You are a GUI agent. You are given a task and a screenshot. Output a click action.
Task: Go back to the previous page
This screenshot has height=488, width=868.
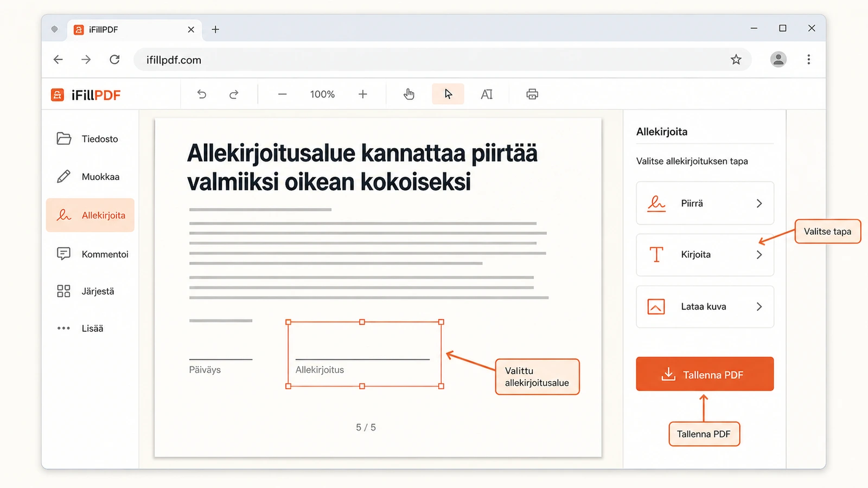pos(58,60)
